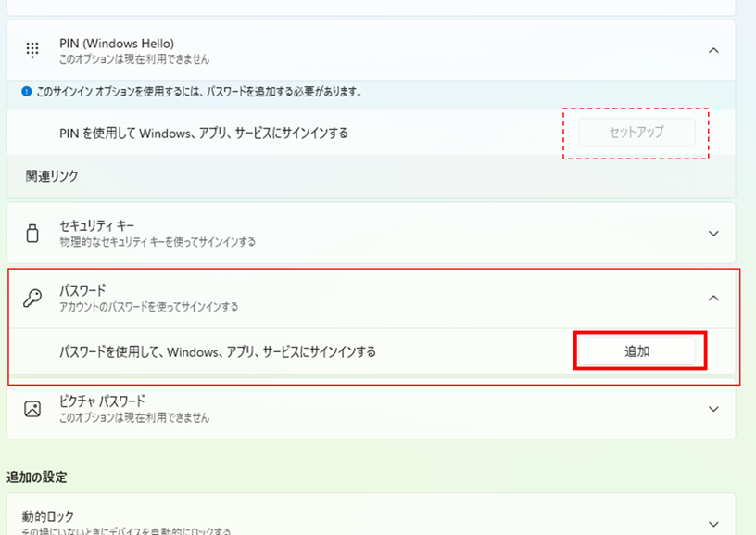Collapse the PIN (Windows Hello) section
The image size is (756, 535).
click(x=713, y=48)
